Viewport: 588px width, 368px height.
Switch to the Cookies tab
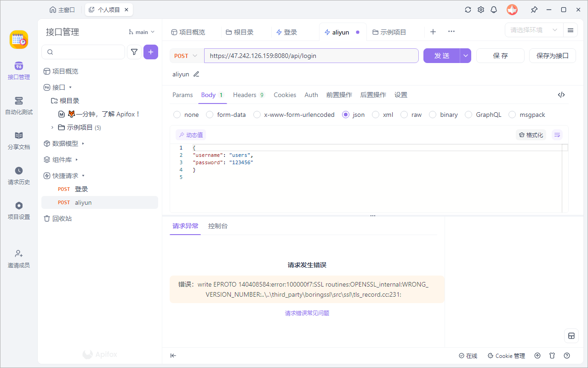285,95
